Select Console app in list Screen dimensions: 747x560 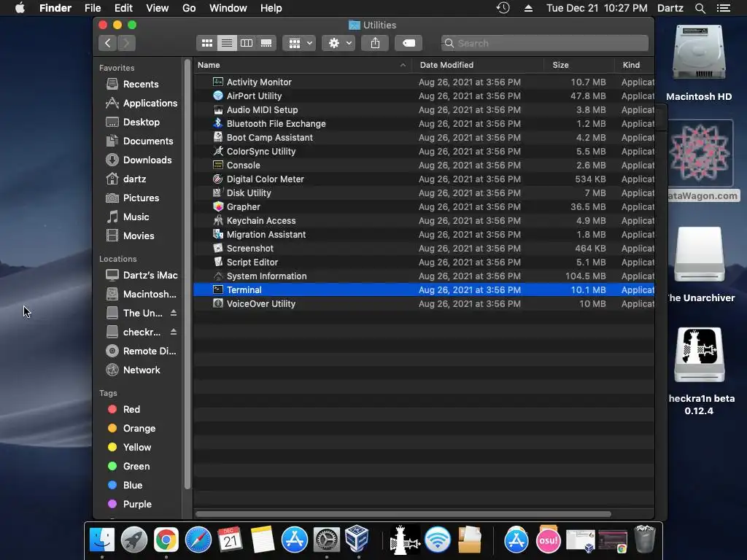[x=424, y=165]
